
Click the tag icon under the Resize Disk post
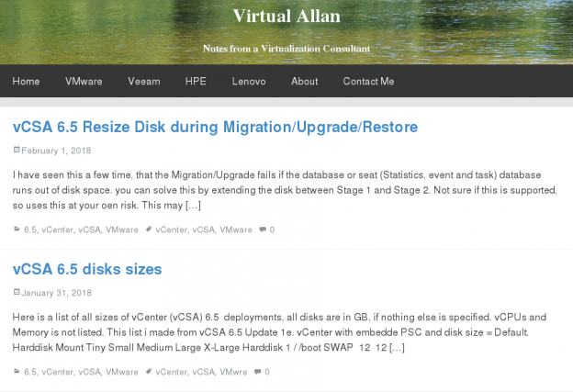pyautogui.click(x=149, y=230)
